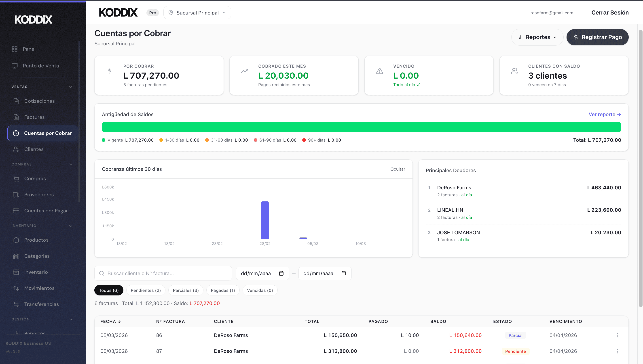Screen dimensions: 643x364
Task: Collapse the VENTAS sidebar section
Action: pyautogui.click(x=71, y=87)
